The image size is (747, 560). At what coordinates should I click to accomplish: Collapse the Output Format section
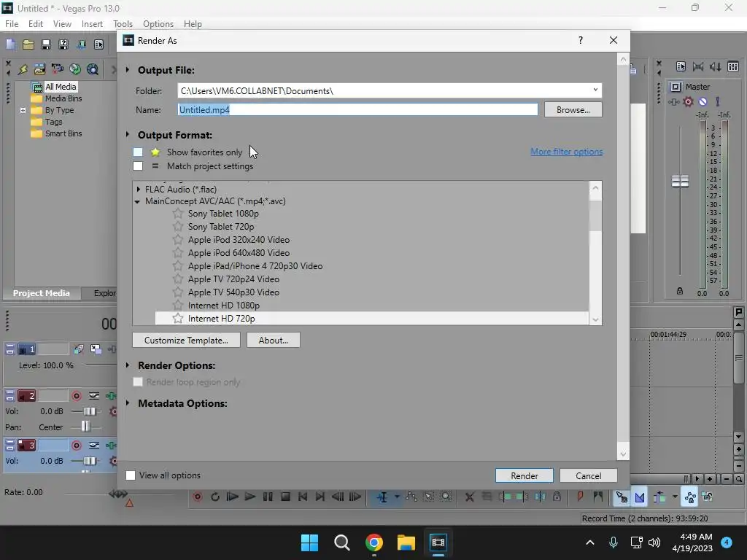click(128, 135)
